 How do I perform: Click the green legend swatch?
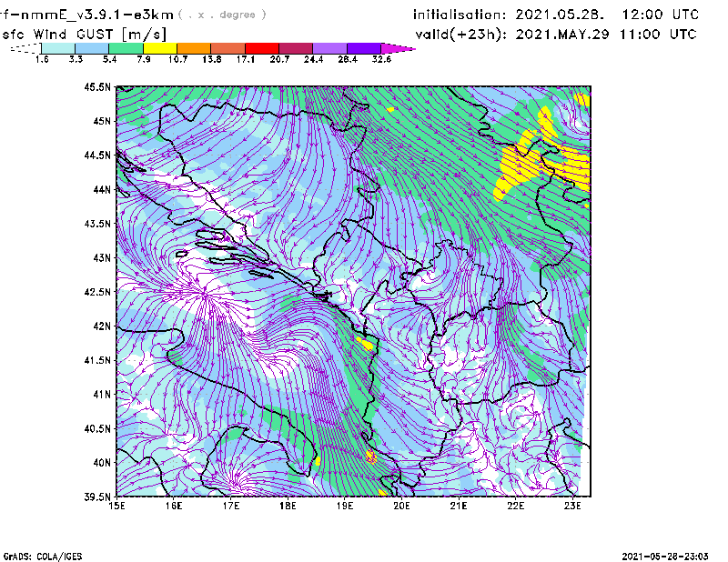point(126,48)
